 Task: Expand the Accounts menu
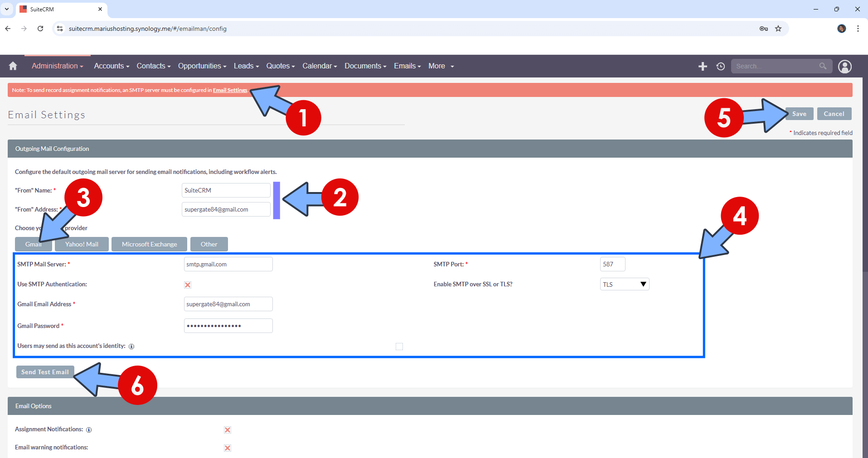112,66
